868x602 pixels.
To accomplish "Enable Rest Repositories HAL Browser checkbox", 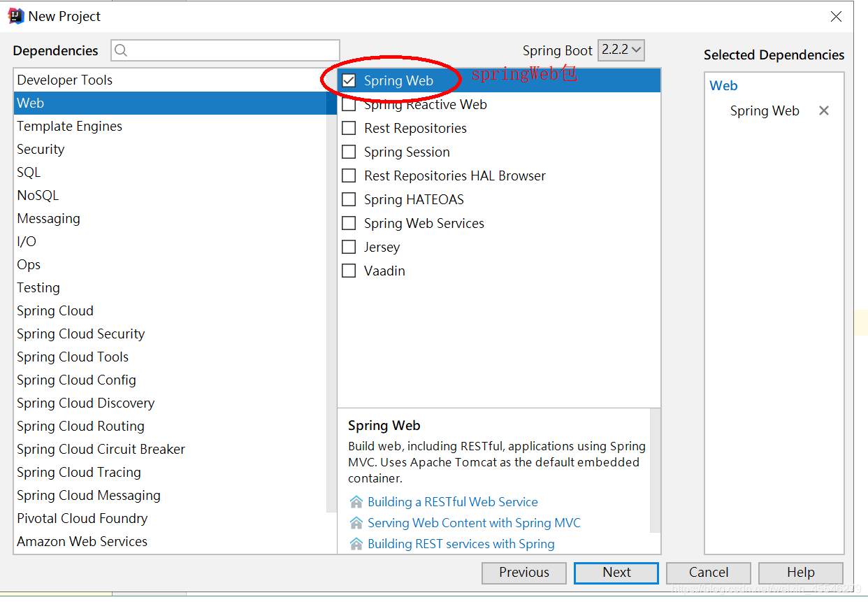I will coord(349,176).
